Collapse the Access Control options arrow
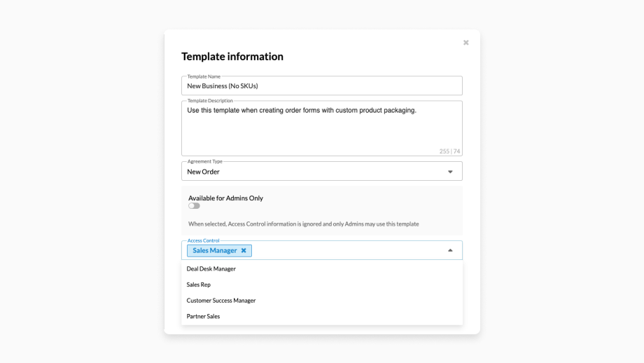This screenshot has height=363, width=644. 450,250
